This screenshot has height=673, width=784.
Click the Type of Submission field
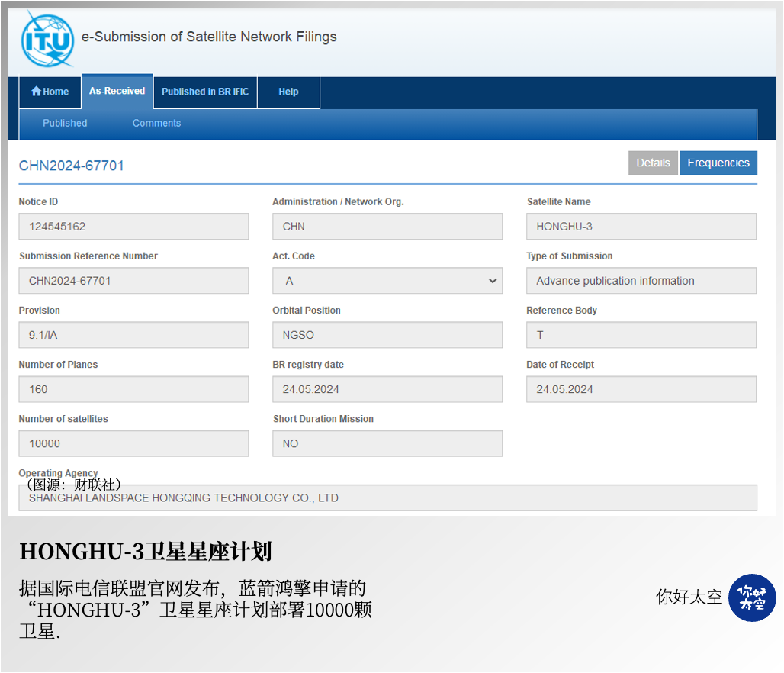(641, 281)
